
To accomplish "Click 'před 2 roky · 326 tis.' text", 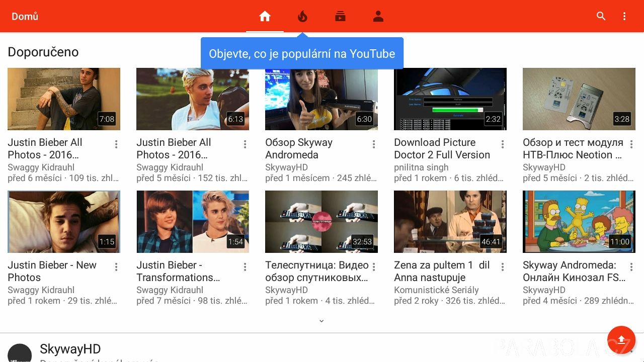I will [450, 301].
